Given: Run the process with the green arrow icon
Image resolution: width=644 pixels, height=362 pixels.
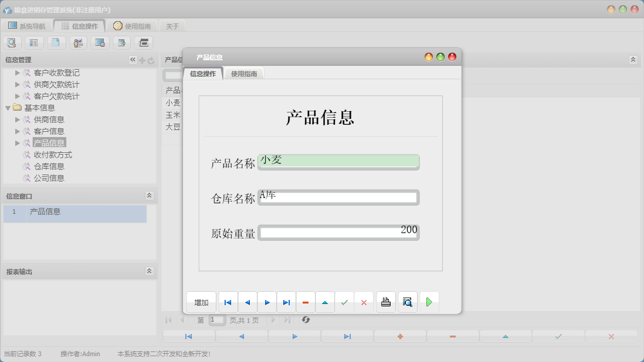Looking at the screenshot, I should [x=429, y=302].
